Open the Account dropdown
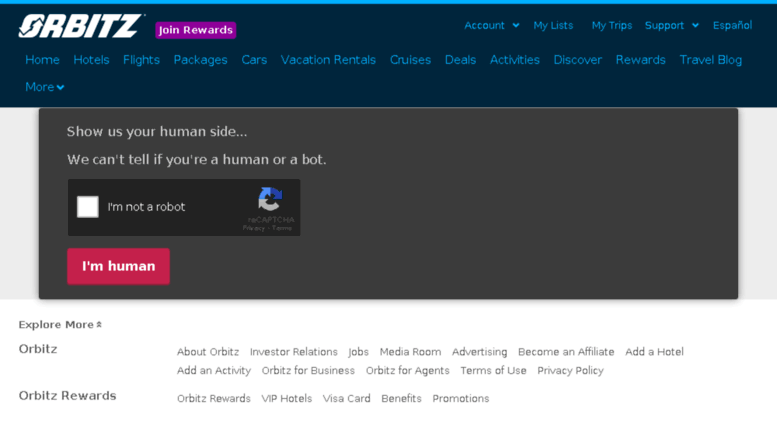This screenshot has width=777, height=423. pos(491,26)
